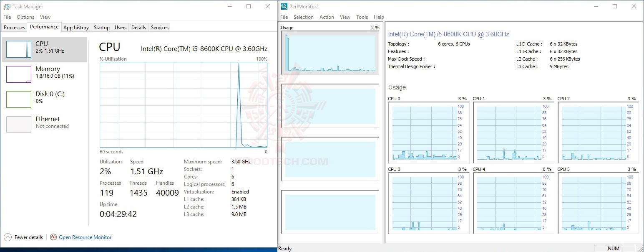
Task: Switch to the Users tab
Action: 121,28
